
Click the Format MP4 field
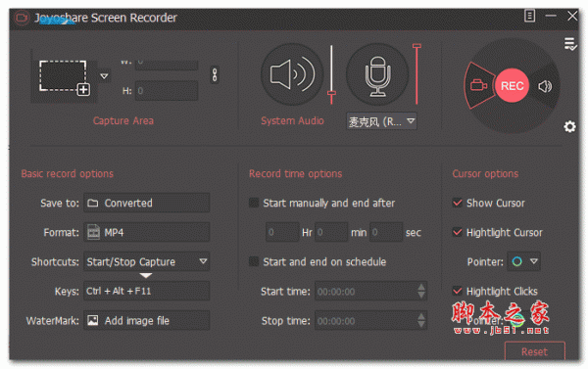[x=146, y=232]
